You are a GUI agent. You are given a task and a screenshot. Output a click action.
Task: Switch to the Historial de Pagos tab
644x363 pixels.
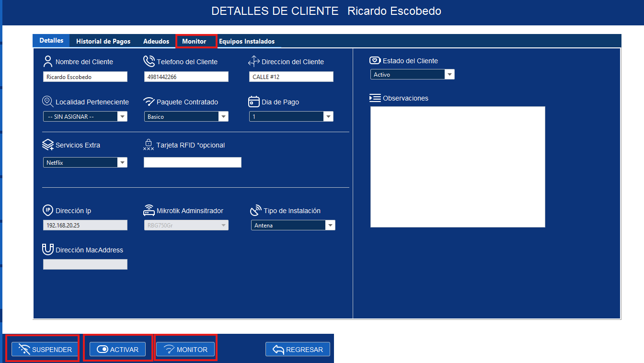point(103,41)
